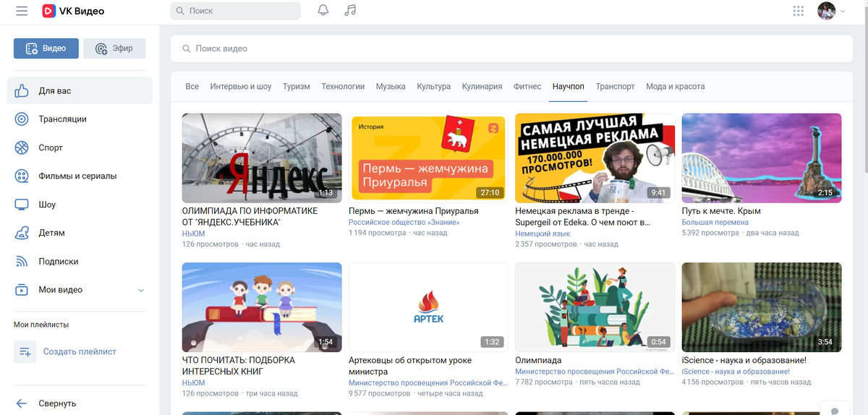Select the Фитнес tab
This screenshot has height=415, width=868.
pos(527,86)
